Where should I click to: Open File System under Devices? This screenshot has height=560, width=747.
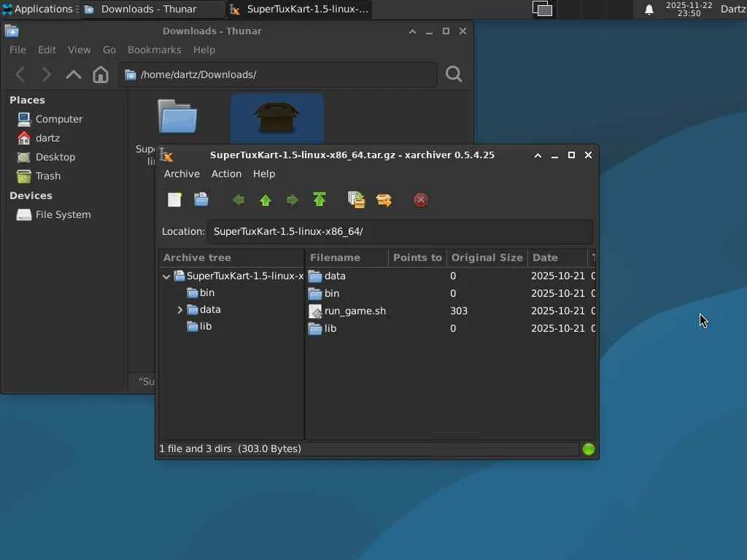pyautogui.click(x=54, y=215)
